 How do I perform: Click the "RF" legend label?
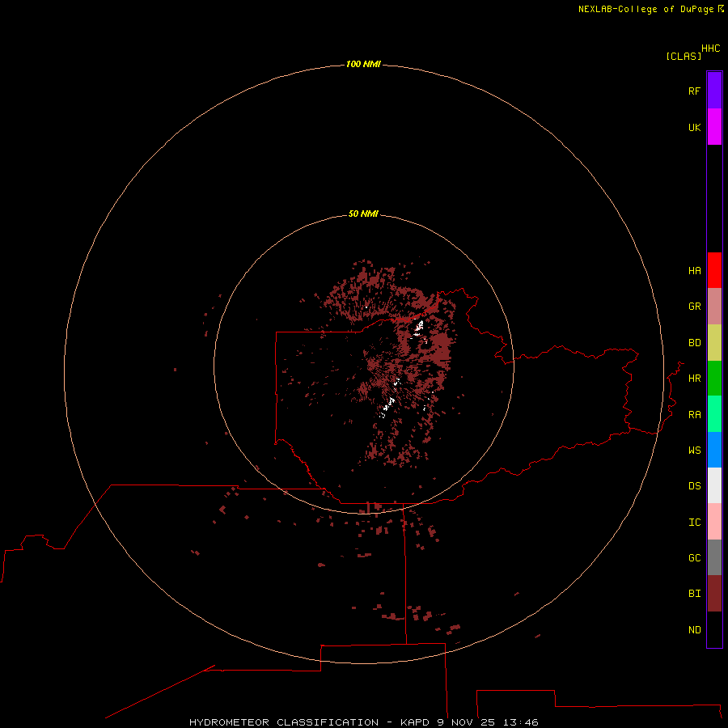[x=694, y=91]
